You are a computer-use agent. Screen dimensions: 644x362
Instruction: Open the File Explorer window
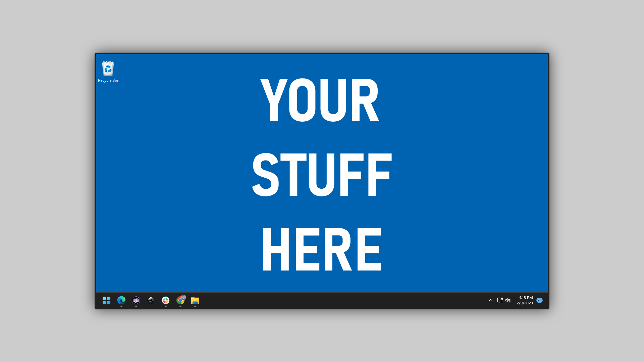tap(195, 301)
